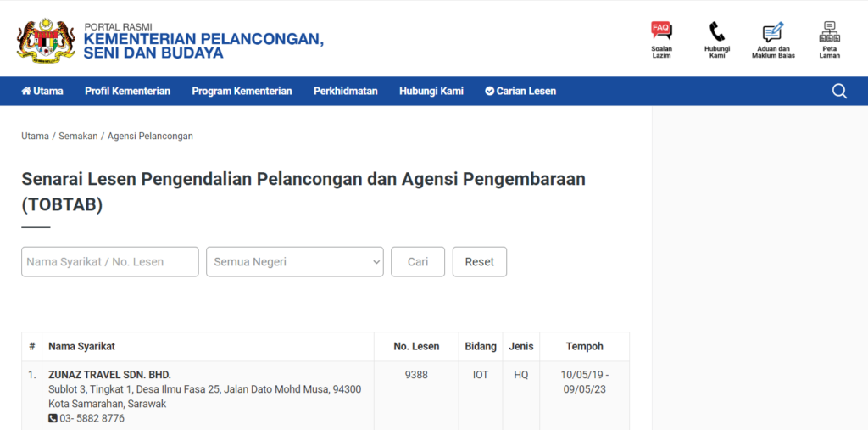The width and height of the screenshot is (868, 430).
Task: Click the phone number 03- 5882 8776
Action: click(x=92, y=418)
